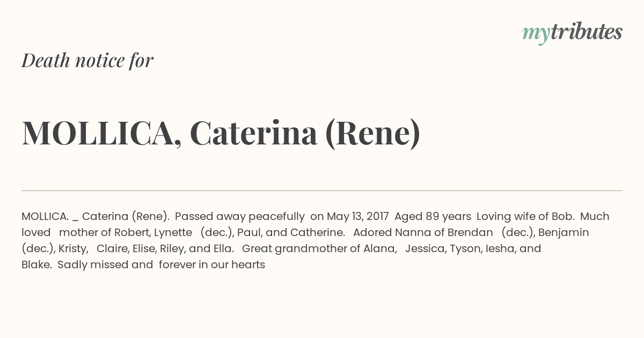Select the text "Aged 89 years"
Image resolution: width=644 pixels, height=338 pixels.
tap(433, 216)
